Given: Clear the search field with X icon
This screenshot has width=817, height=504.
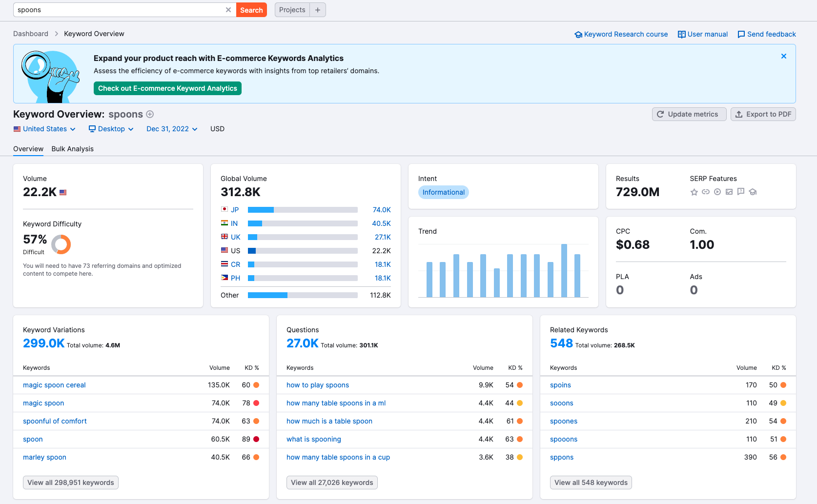Looking at the screenshot, I should [x=228, y=10].
